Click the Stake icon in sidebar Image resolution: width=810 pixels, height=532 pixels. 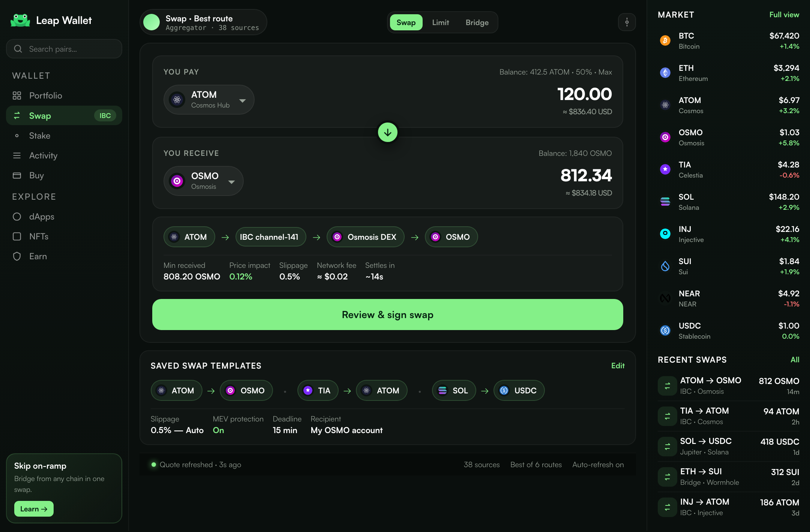coord(17,136)
